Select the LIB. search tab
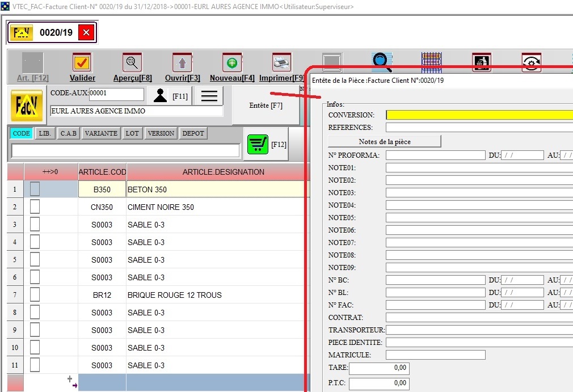 coord(45,133)
